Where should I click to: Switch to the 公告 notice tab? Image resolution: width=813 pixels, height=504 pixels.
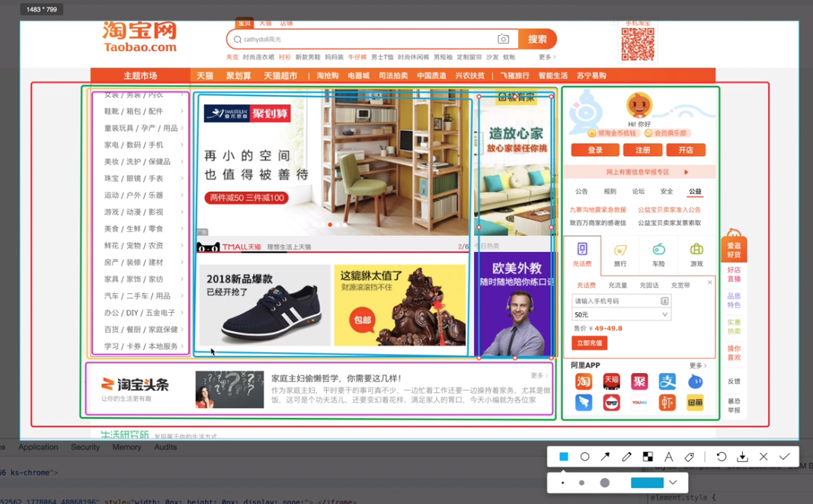tap(581, 191)
